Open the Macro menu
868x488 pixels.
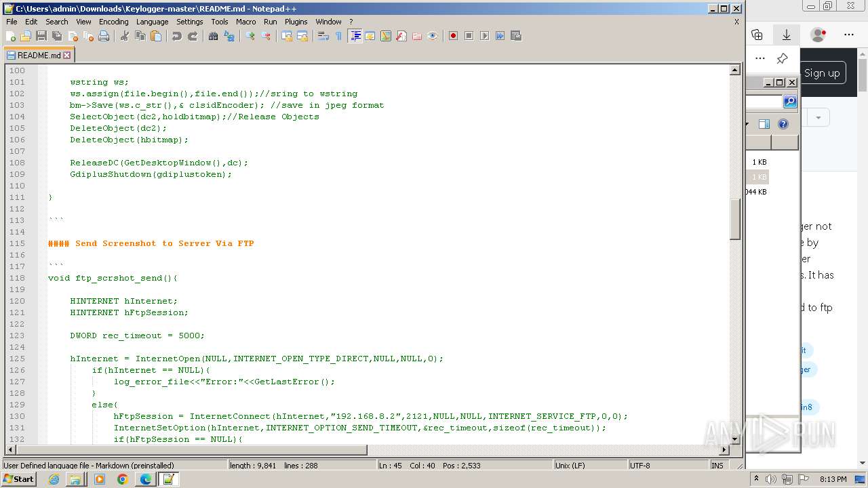click(246, 22)
